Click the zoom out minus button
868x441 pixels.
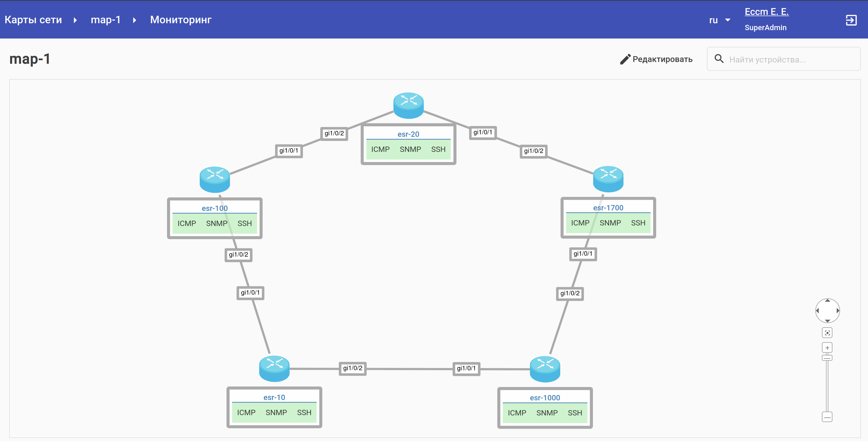pyautogui.click(x=827, y=417)
